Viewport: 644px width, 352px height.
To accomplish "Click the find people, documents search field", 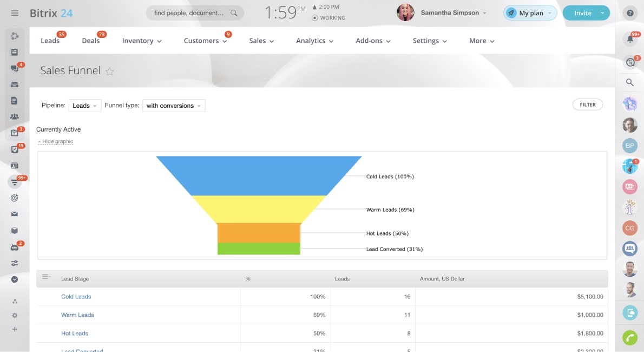I will [x=189, y=13].
